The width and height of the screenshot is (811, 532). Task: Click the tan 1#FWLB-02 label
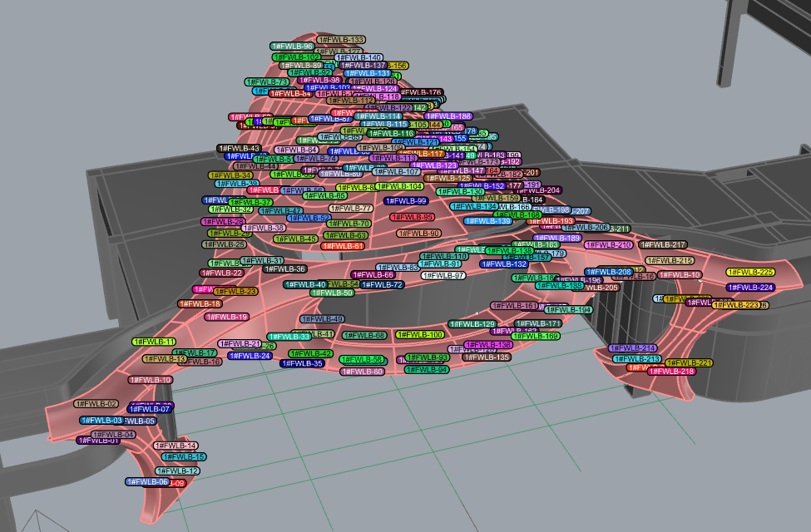click(x=96, y=403)
